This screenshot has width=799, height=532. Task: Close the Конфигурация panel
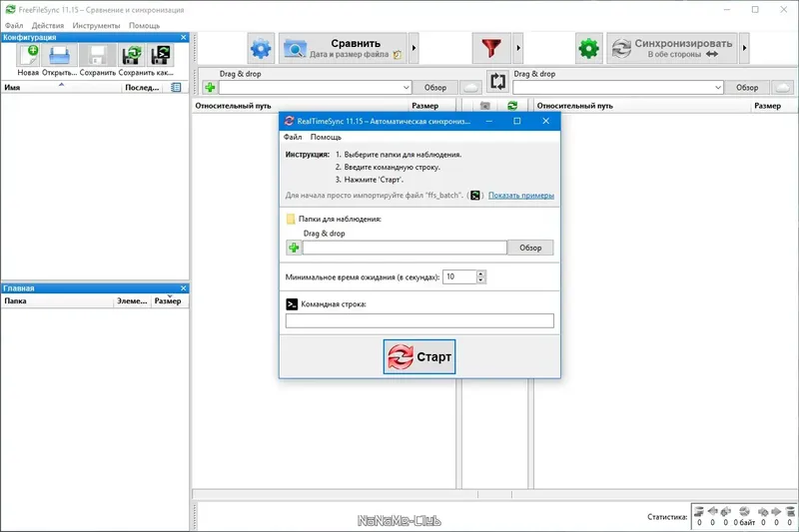184,37
